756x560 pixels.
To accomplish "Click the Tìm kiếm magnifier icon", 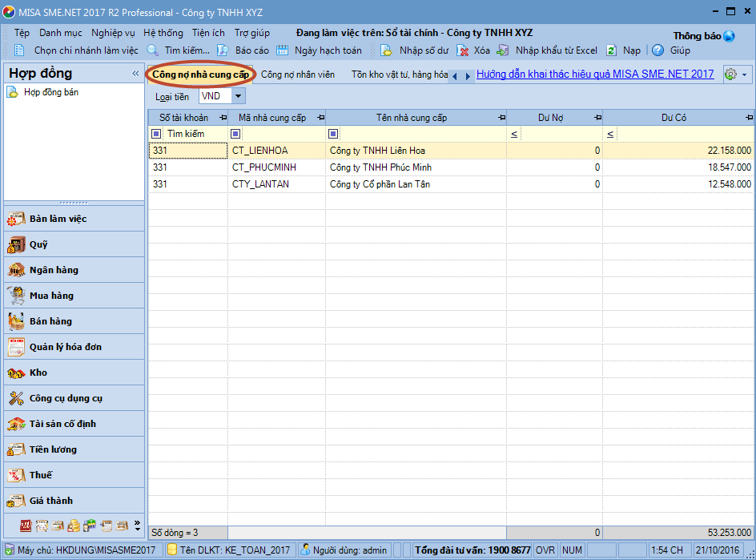I will tap(153, 50).
